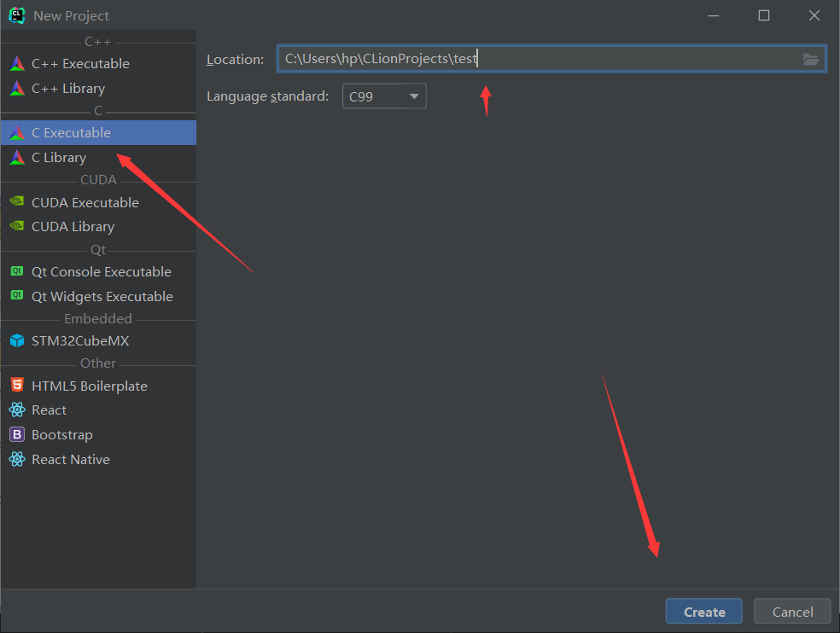
Task: Click the Bootstrap B icon
Action: 17,434
